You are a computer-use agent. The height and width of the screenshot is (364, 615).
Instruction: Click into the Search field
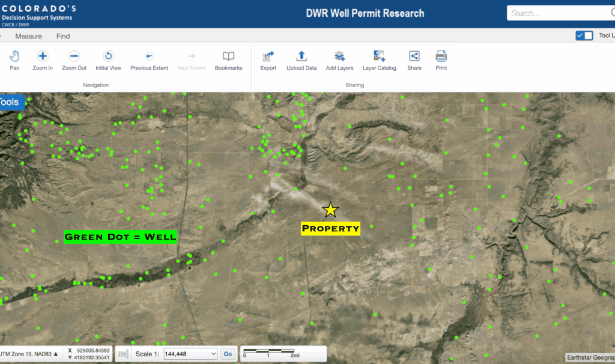556,13
